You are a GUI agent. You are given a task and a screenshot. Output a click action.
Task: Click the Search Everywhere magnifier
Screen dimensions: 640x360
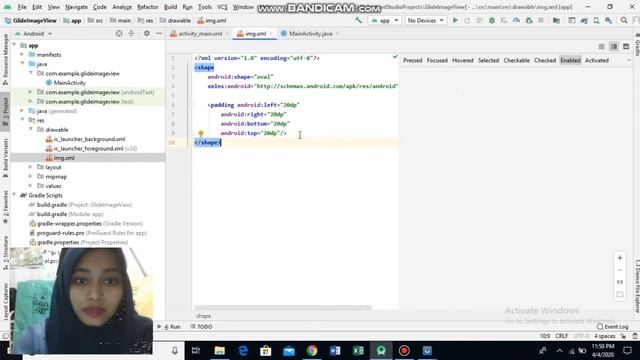624,20
